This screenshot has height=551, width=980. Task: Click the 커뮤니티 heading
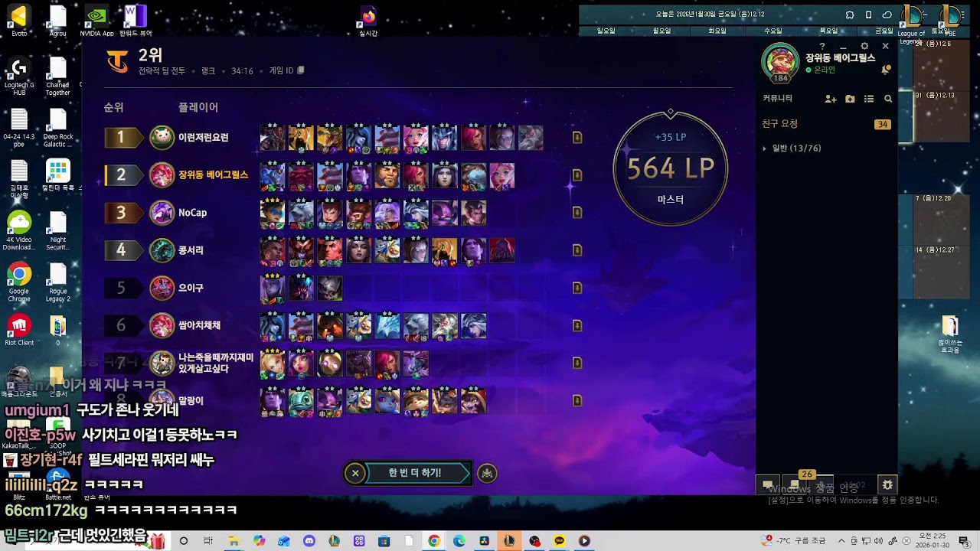(778, 99)
